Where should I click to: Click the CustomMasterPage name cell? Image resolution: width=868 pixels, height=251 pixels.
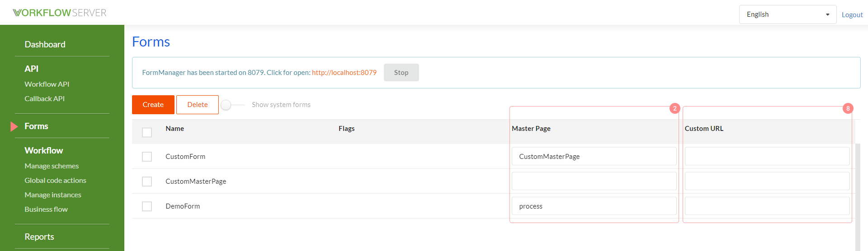(x=196, y=181)
